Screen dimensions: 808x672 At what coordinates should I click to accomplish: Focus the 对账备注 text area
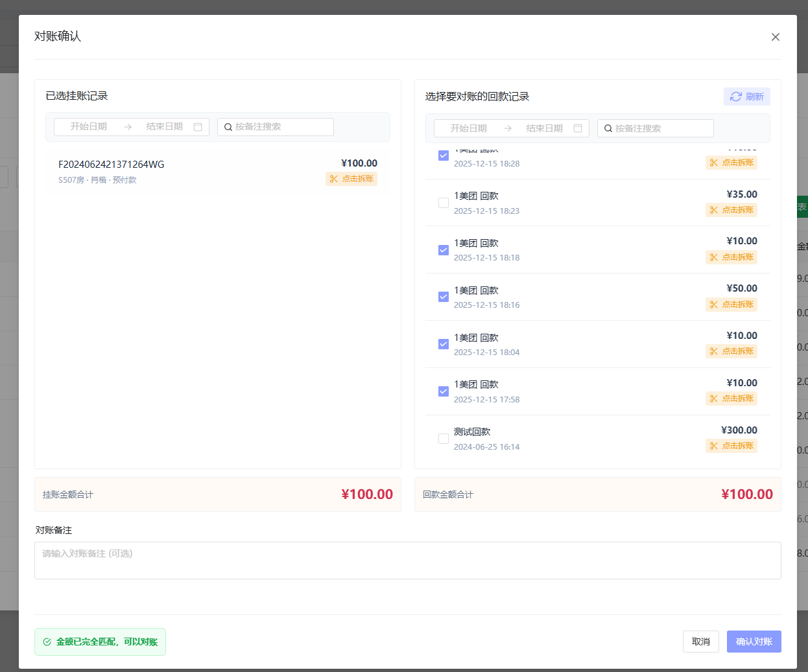pos(407,561)
